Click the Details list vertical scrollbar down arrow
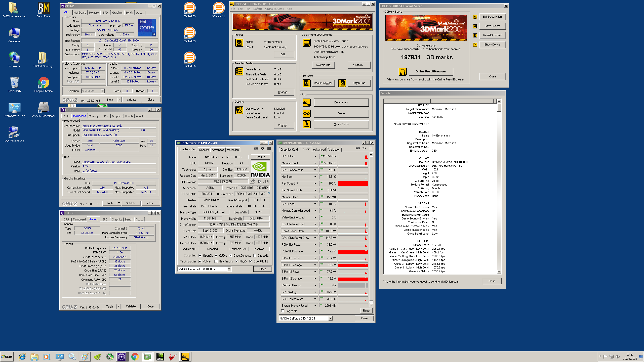The image size is (644, 362). (x=499, y=272)
